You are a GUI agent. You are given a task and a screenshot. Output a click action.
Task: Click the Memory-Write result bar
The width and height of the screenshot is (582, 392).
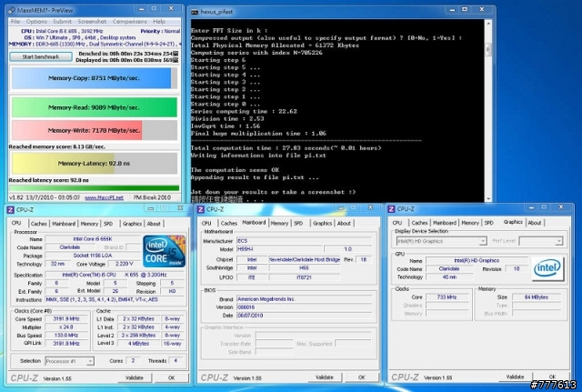pos(95,130)
